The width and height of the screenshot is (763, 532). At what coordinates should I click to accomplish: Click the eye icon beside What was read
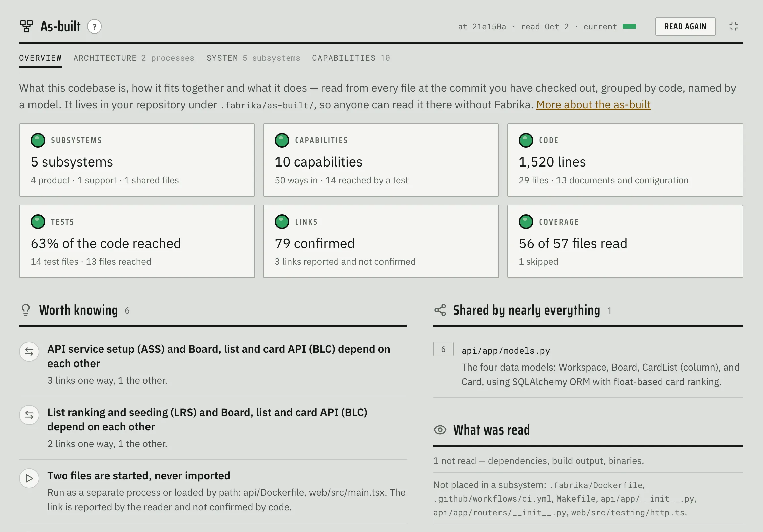tap(440, 430)
